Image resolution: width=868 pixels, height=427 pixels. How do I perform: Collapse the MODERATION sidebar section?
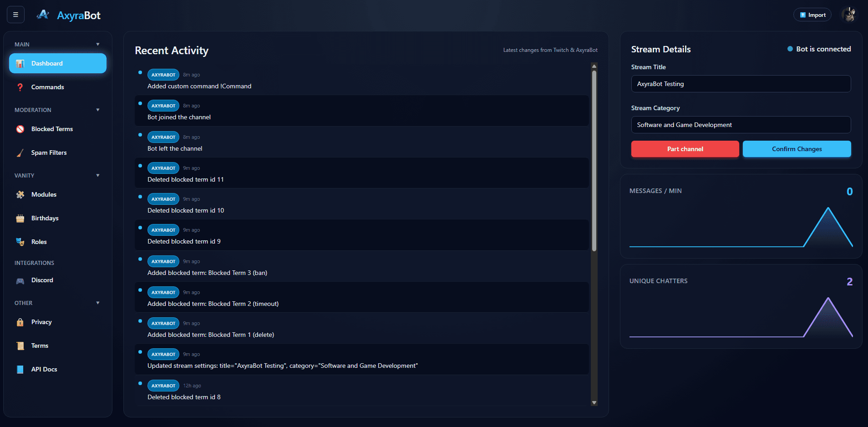[98, 110]
